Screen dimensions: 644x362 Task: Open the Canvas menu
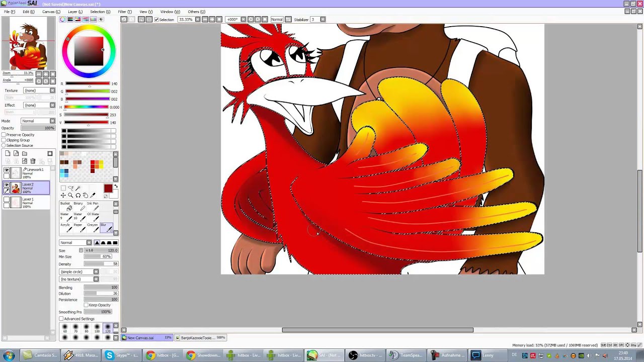coord(51,12)
